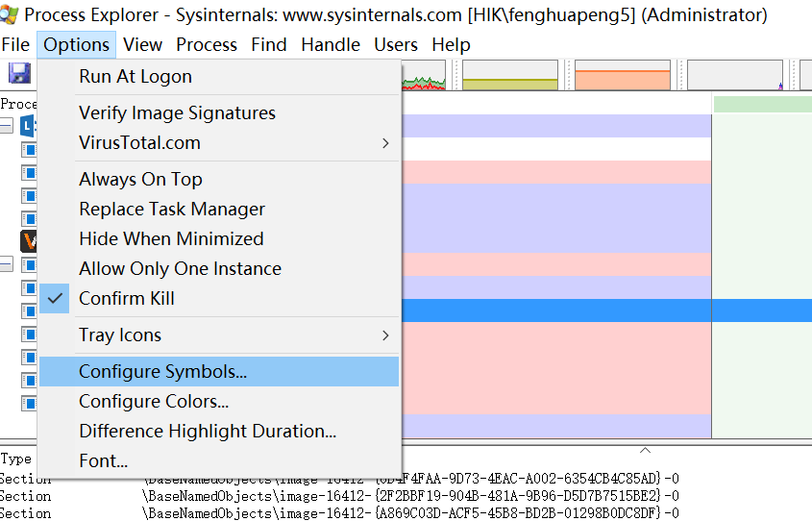Image resolution: width=812 pixels, height=521 pixels.
Task: Expand the Tray Icons submenu
Action: point(219,335)
